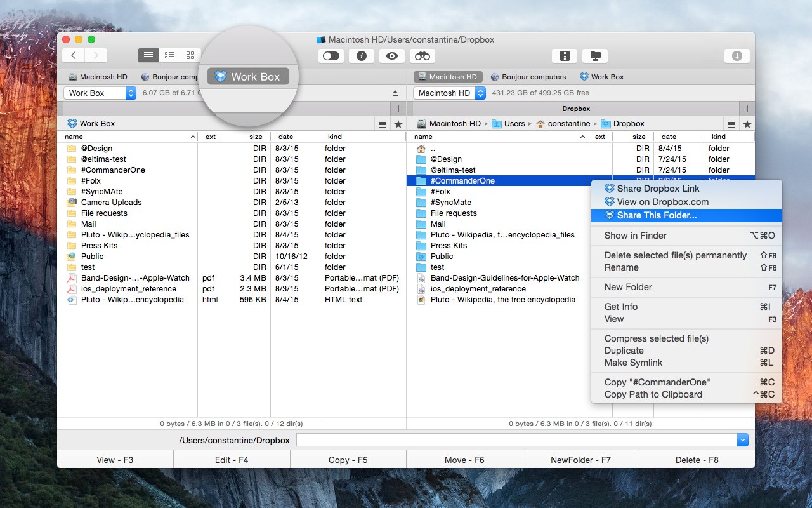812x508 pixels.
Task: Open the downloads queue arrow icon
Action: point(737,56)
